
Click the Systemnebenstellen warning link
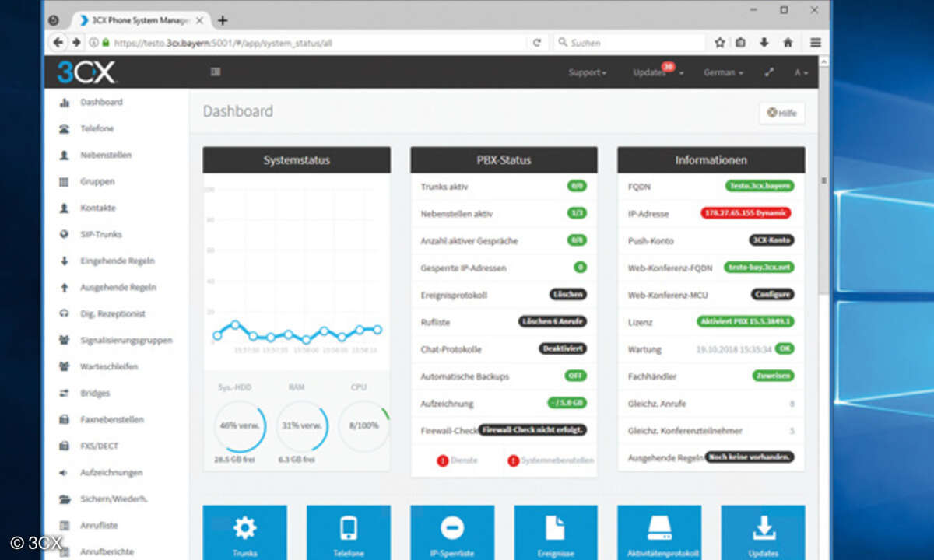(551, 460)
